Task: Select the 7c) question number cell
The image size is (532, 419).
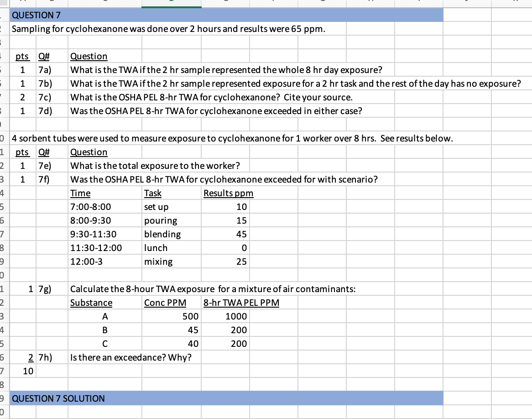Action: (x=52, y=98)
